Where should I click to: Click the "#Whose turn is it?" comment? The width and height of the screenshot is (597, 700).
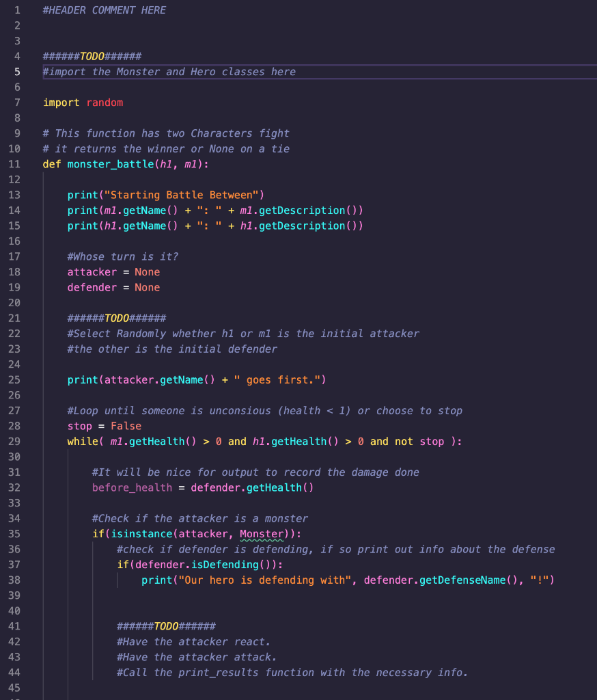[x=123, y=257]
